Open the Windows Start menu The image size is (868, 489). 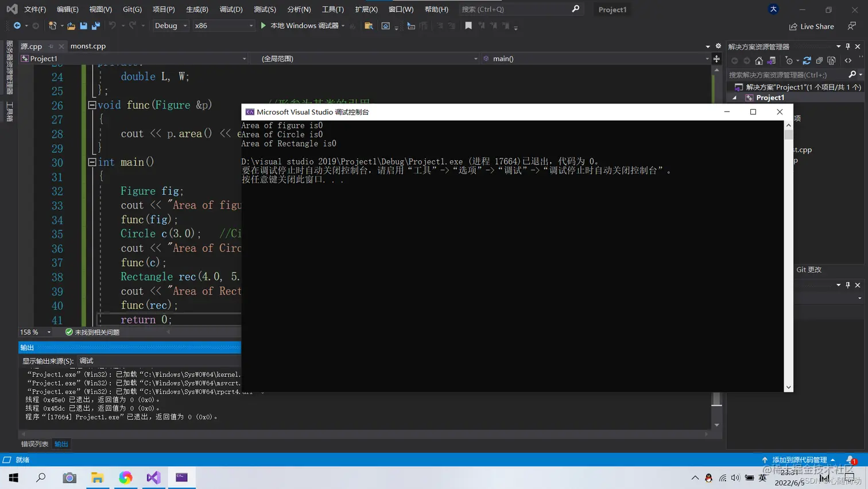click(x=14, y=478)
